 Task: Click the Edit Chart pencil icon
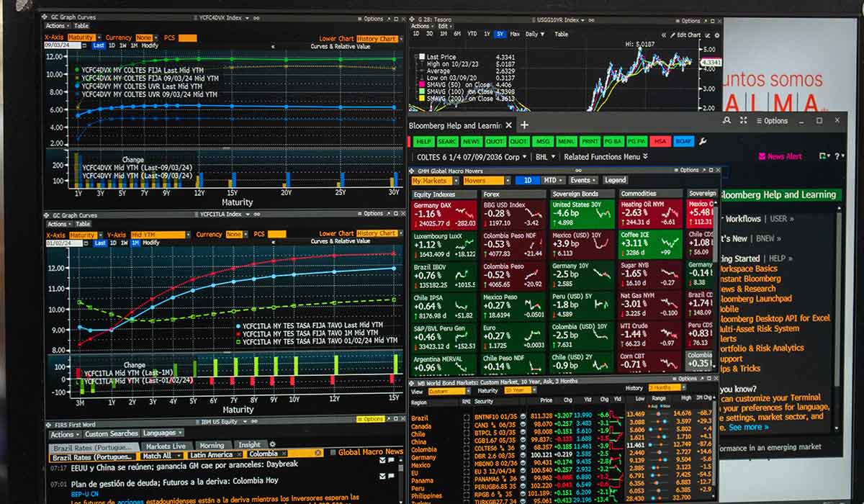click(x=672, y=35)
